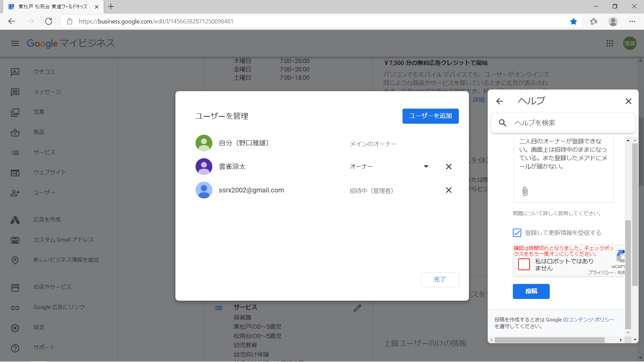
Task: Uncheck 登録して更新情報を受信する option
Action: tap(517, 233)
